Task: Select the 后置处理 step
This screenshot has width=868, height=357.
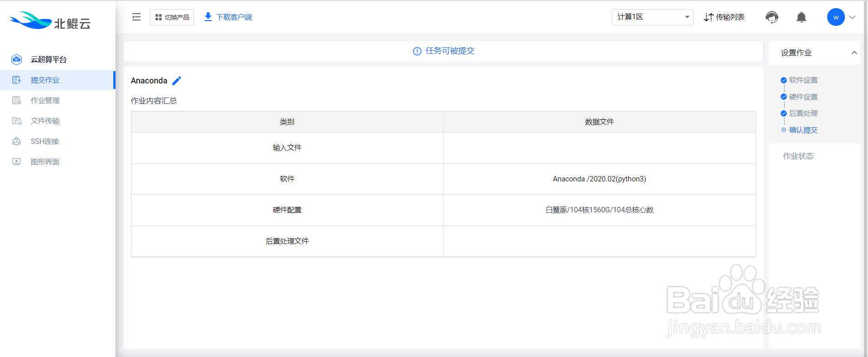Action: [803, 113]
